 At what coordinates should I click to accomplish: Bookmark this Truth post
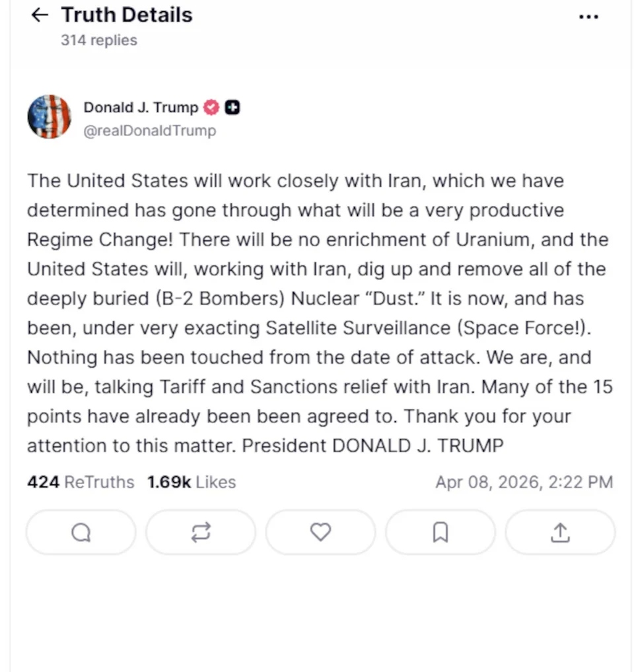pos(440,532)
